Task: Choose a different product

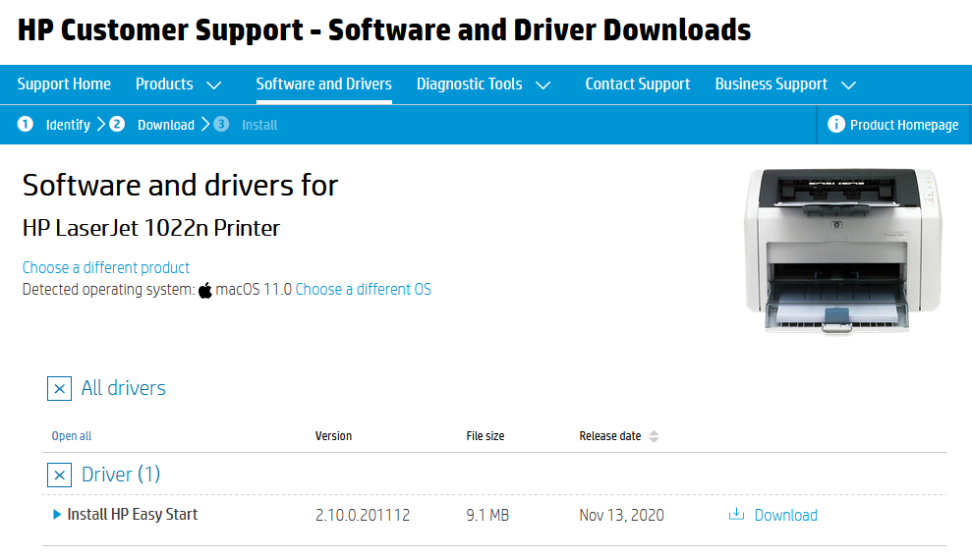Action: (106, 267)
